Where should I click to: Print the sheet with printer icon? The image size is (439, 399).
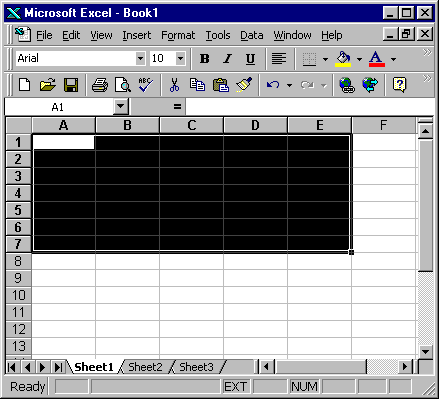100,85
